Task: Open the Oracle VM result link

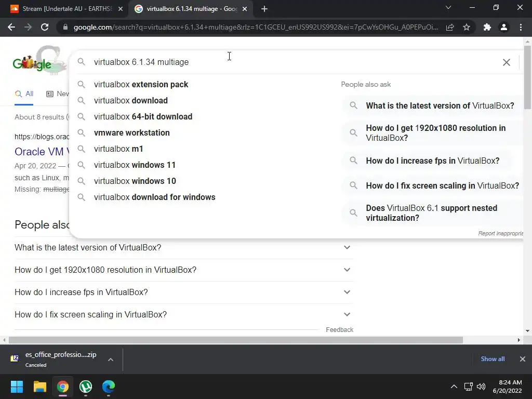Action: [x=42, y=152]
